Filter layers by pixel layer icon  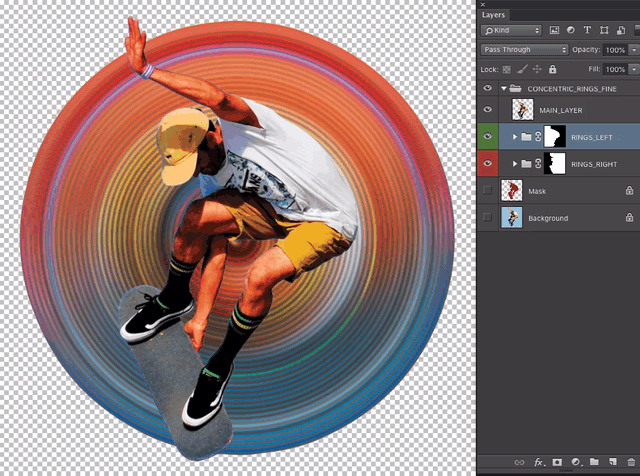coord(554,30)
